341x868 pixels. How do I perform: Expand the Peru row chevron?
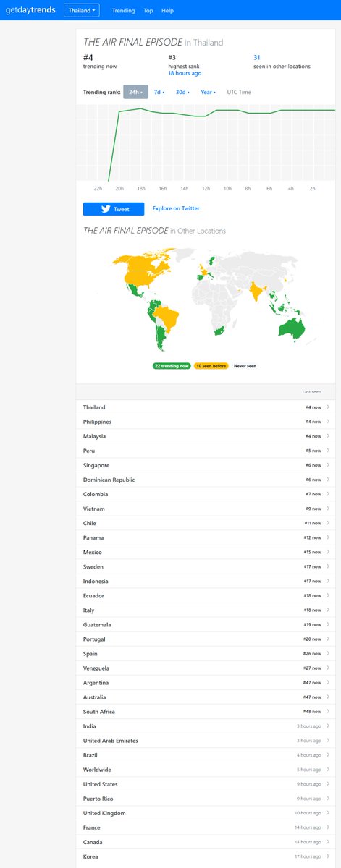(328, 451)
